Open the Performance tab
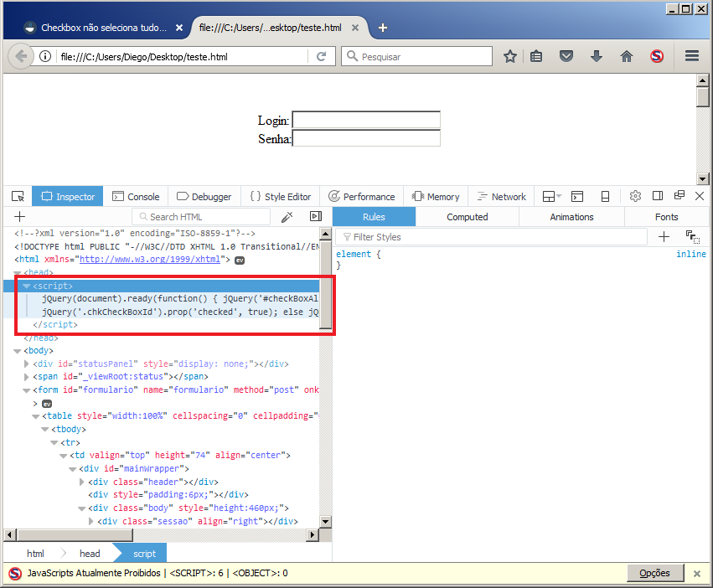 click(x=361, y=197)
